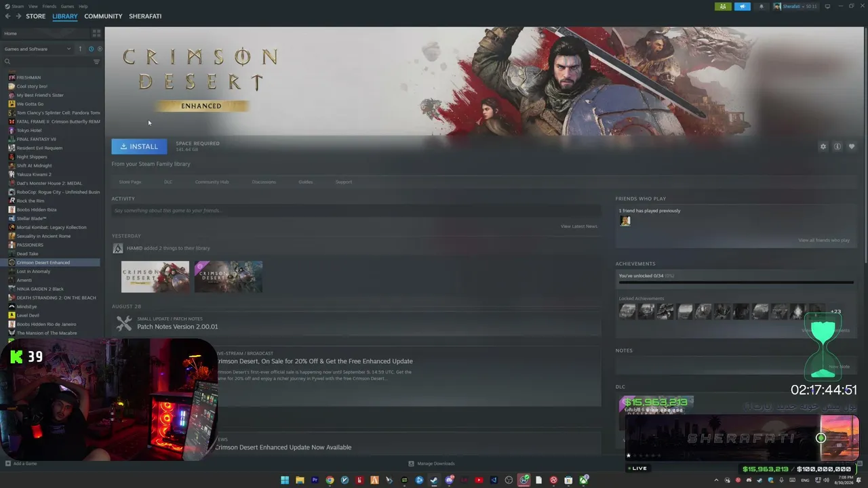Select Tokyo Hotel in the library list
Image resolution: width=868 pixels, height=488 pixels.
tap(29, 130)
